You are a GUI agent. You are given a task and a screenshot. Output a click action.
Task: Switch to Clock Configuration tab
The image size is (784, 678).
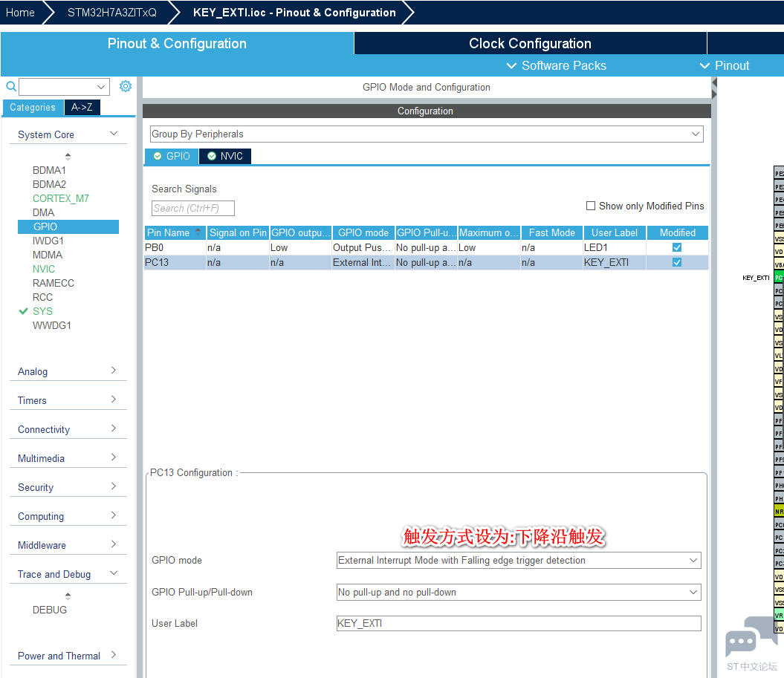(x=530, y=44)
